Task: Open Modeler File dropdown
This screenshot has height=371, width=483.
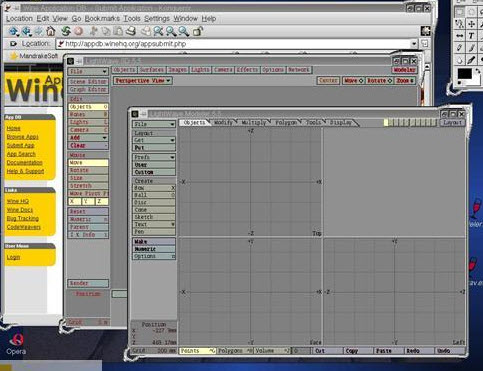Action: click(x=154, y=124)
